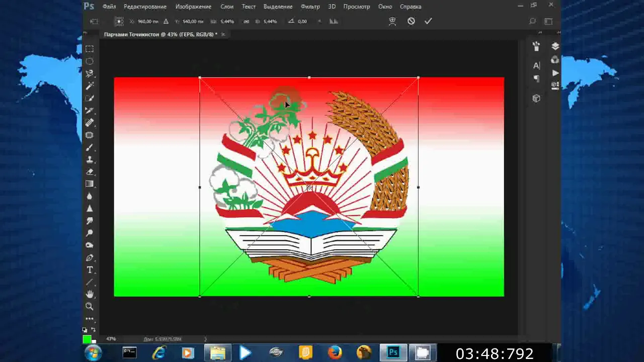The width and height of the screenshot is (644, 362).
Task: Open the Layers panel icon
Action: coord(555,46)
